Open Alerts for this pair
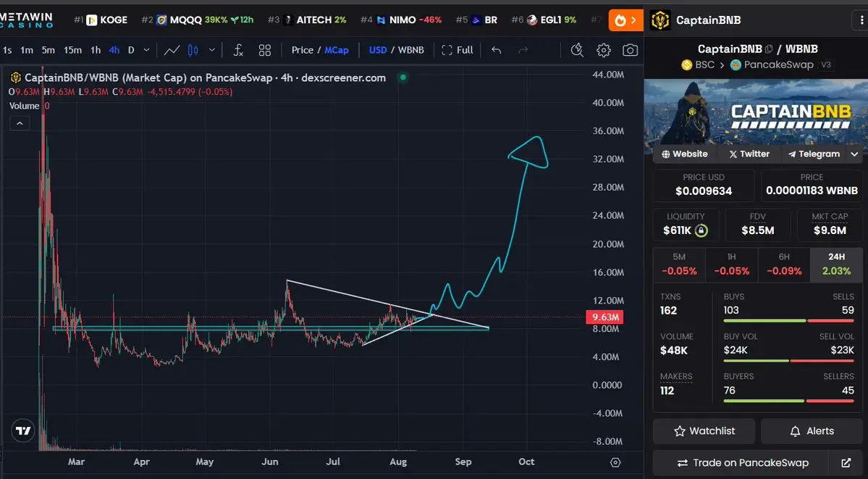 (x=812, y=430)
